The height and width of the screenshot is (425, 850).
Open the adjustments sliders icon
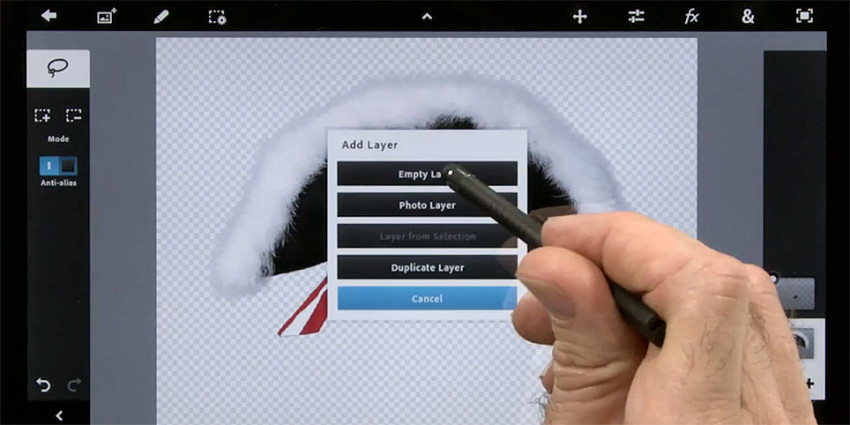(636, 17)
